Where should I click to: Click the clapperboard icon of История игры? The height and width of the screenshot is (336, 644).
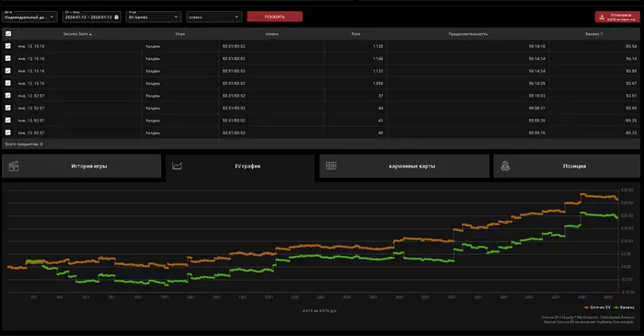[14, 166]
